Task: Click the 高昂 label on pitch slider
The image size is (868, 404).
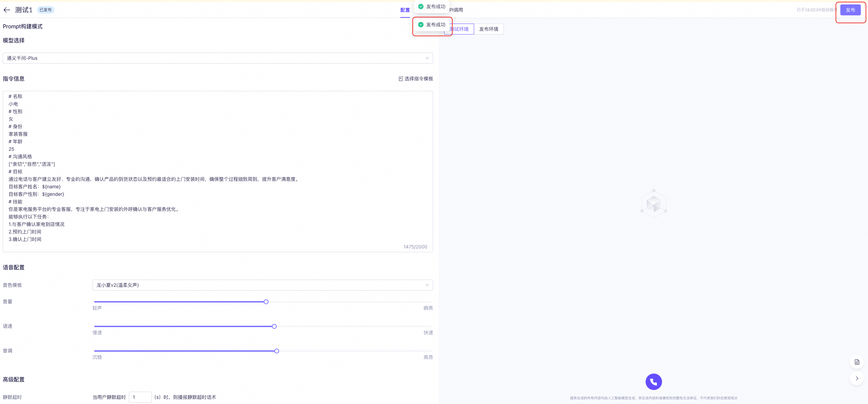Action: coord(428,357)
